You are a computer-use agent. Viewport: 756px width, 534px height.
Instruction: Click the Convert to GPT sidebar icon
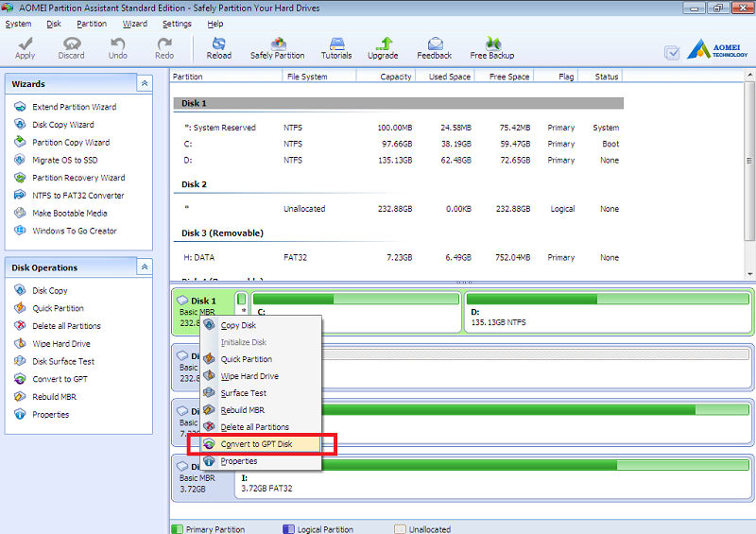coord(20,379)
